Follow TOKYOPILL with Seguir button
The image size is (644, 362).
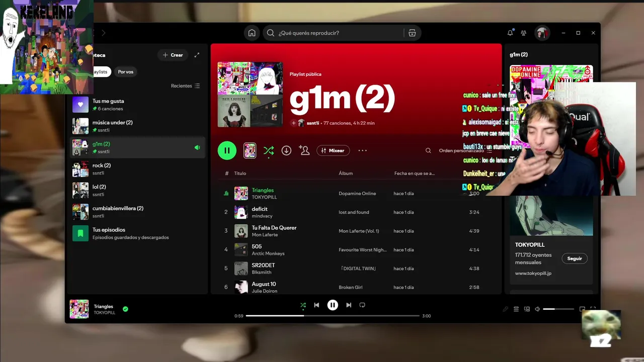tap(575, 258)
